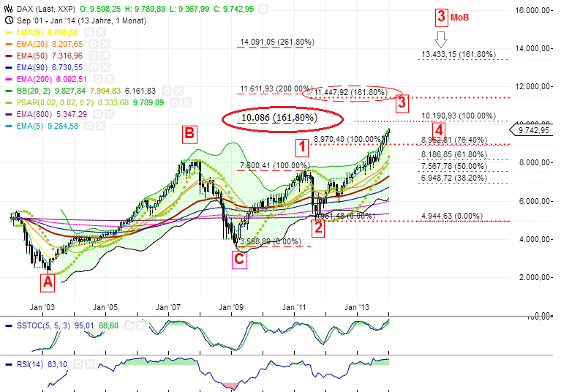580x392 pixels.
Task: Click the teal EMA(5) legend color dash
Action: tap(10, 127)
